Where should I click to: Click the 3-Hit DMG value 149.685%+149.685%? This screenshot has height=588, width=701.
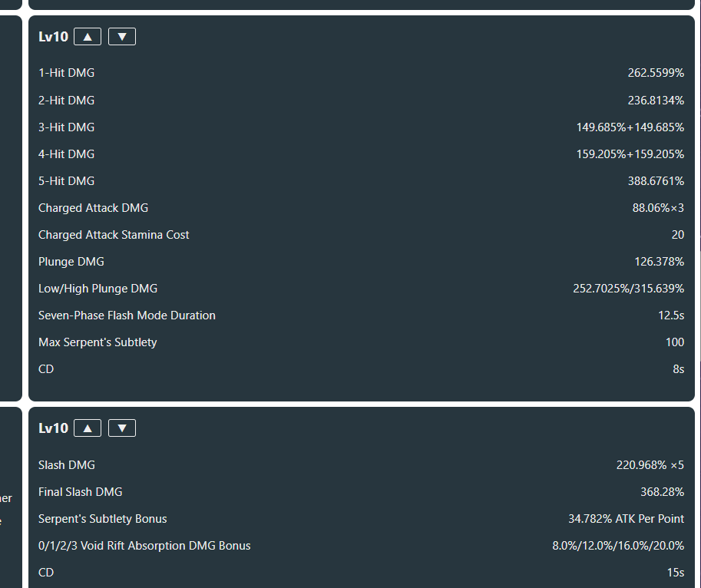630,127
